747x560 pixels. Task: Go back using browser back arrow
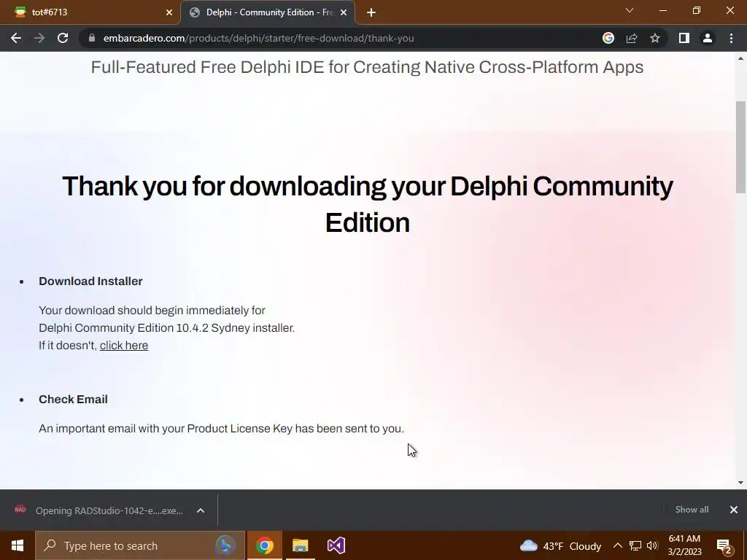pos(16,38)
